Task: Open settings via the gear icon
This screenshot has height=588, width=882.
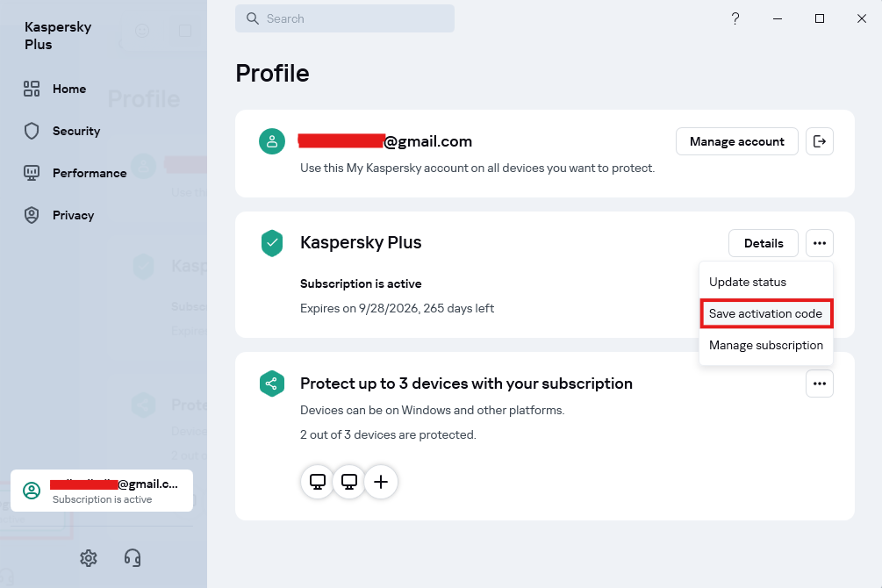Action: (89, 557)
